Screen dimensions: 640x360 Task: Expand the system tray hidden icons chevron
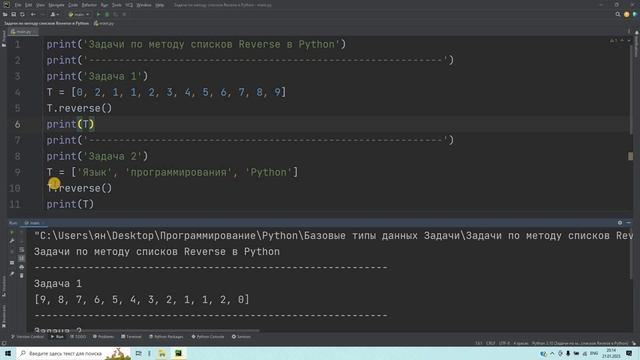[552, 353]
